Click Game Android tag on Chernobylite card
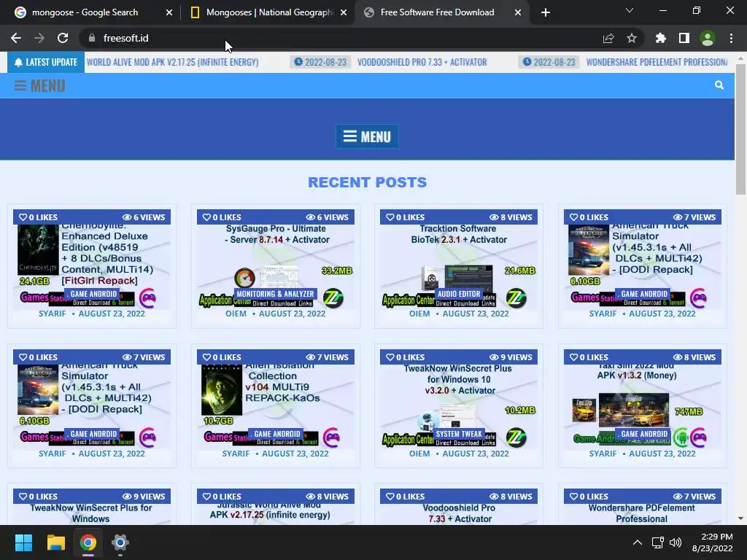Viewport: 747px width, 560px height. coord(92,294)
